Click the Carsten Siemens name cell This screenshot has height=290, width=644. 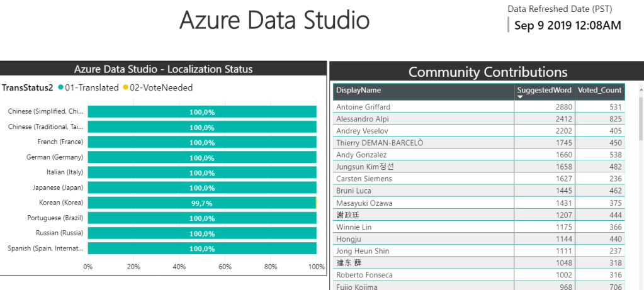click(364, 179)
